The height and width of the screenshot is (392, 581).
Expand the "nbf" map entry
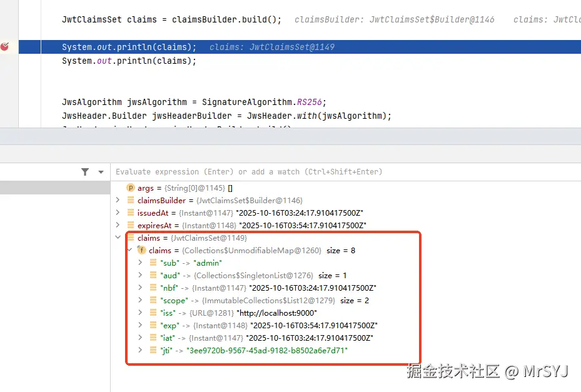[140, 288]
